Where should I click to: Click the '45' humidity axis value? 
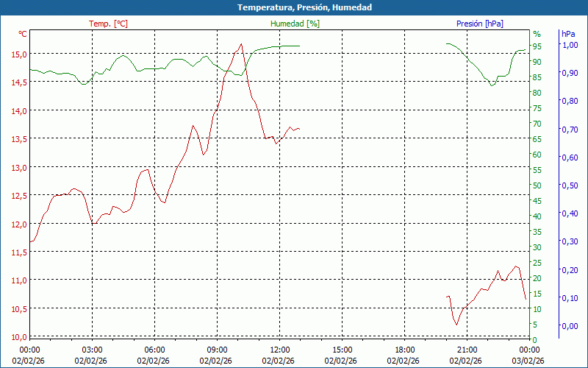[x=537, y=201]
